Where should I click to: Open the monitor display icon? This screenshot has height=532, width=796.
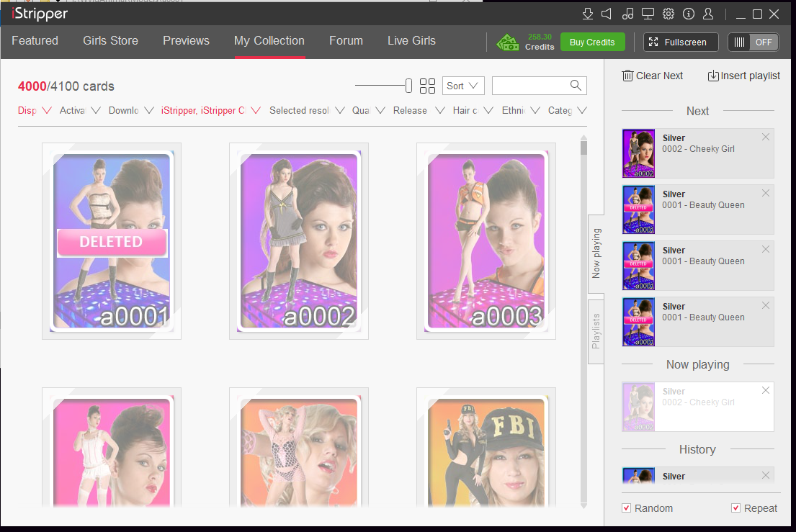(648, 14)
